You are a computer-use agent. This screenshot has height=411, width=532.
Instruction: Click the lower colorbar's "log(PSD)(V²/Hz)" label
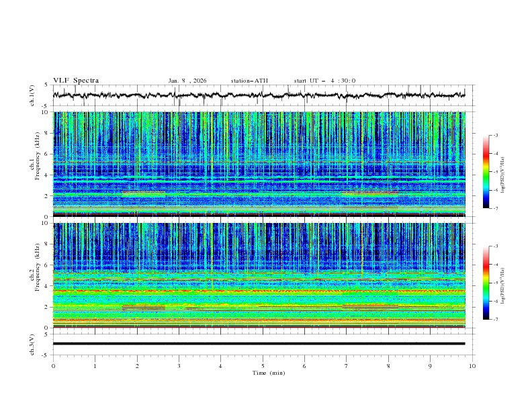tap(502, 286)
